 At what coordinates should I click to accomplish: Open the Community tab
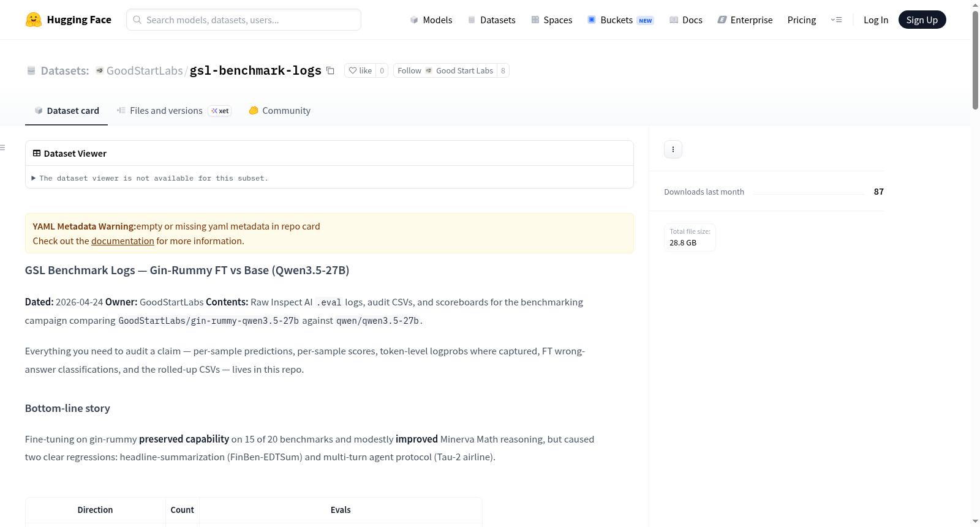(x=279, y=111)
